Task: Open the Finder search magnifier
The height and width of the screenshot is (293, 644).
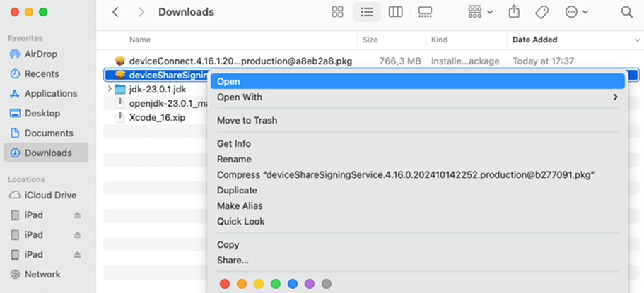Action: [x=626, y=12]
